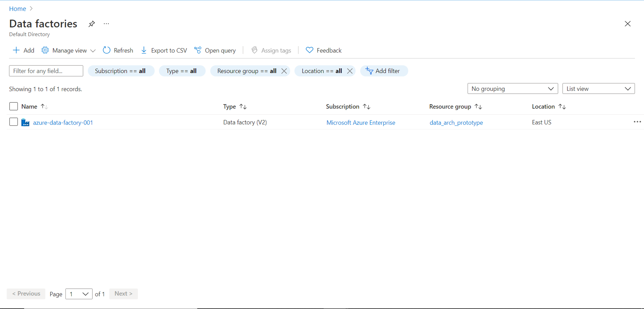This screenshot has height=309, width=644.
Task: Click the Next page button
Action: 124,294
